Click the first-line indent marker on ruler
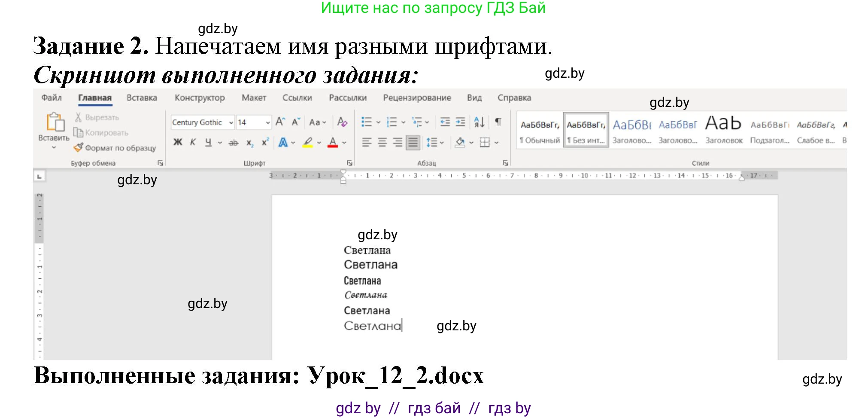 pyautogui.click(x=343, y=173)
